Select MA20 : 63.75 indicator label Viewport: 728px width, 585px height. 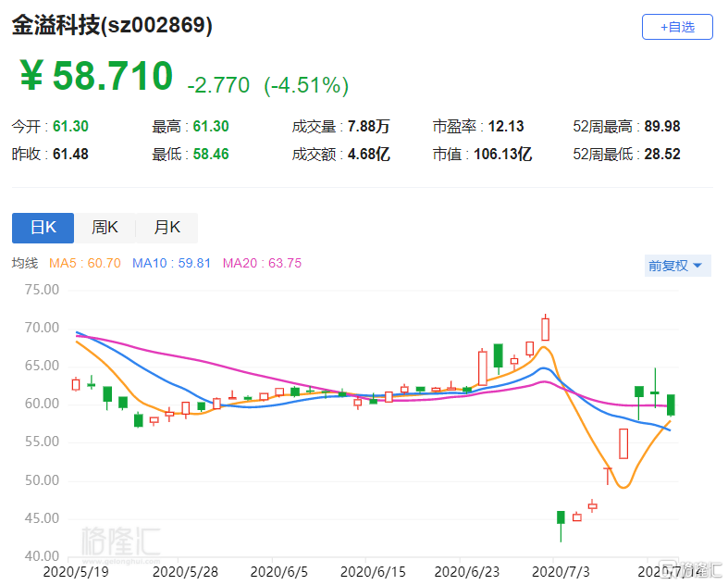click(262, 264)
